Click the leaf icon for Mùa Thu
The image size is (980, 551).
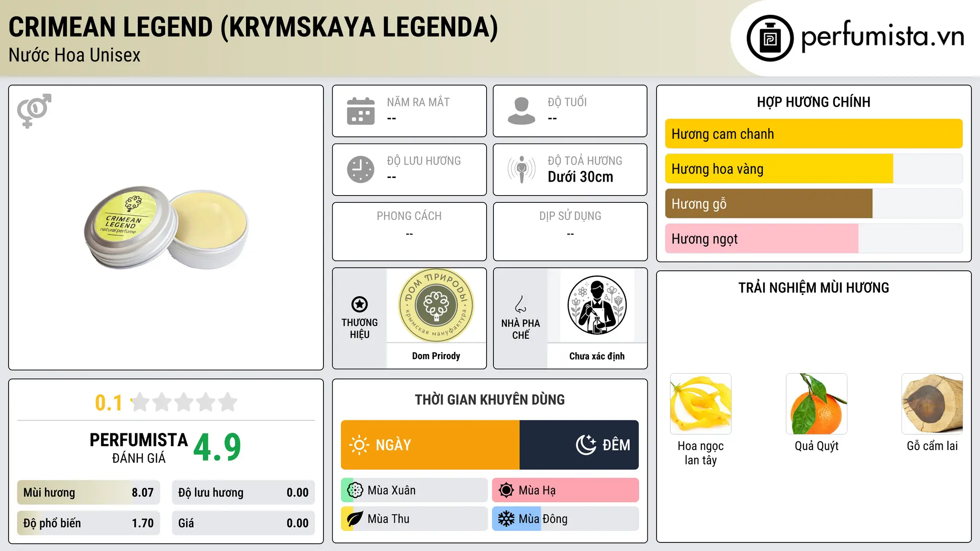tap(355, 519)
